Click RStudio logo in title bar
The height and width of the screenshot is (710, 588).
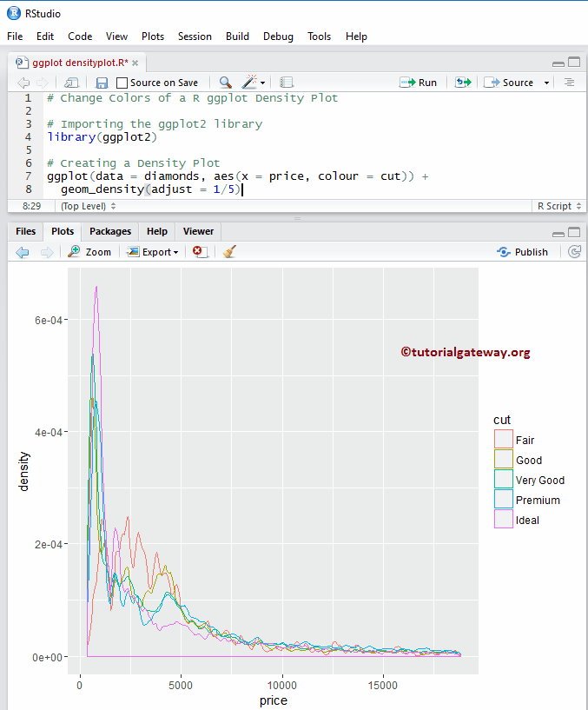tap(14, 13)
